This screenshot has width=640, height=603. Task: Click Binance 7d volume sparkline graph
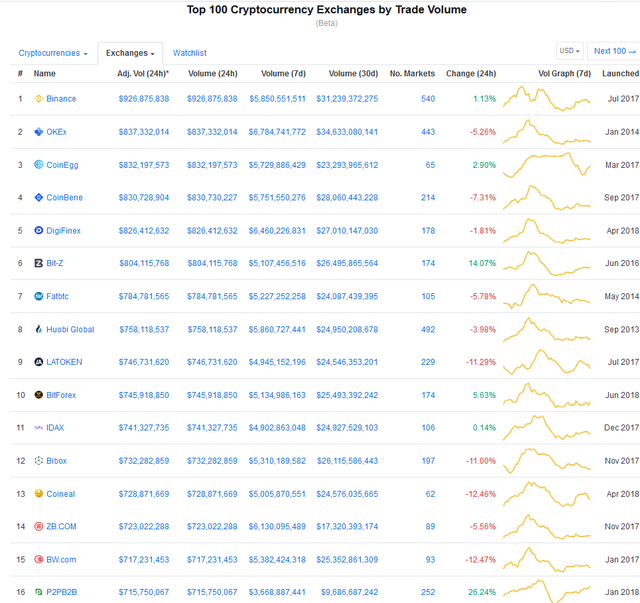pyautogui.click(x=547, y=98)
